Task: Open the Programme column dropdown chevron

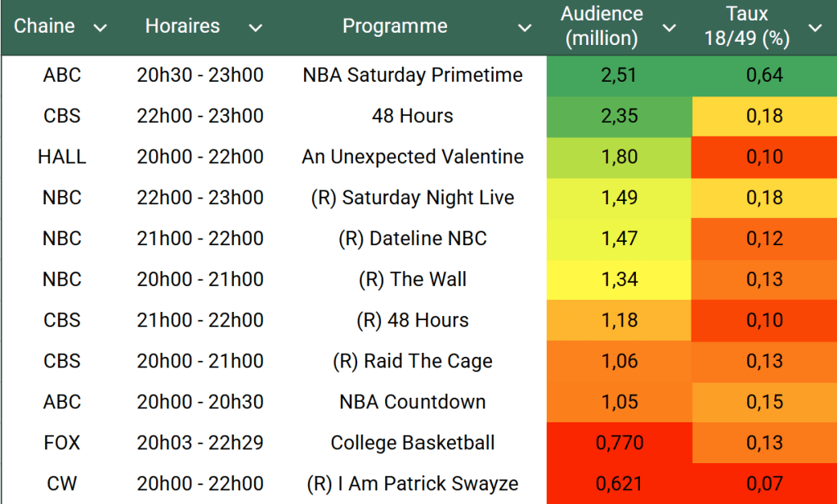Action: [525, 29]
